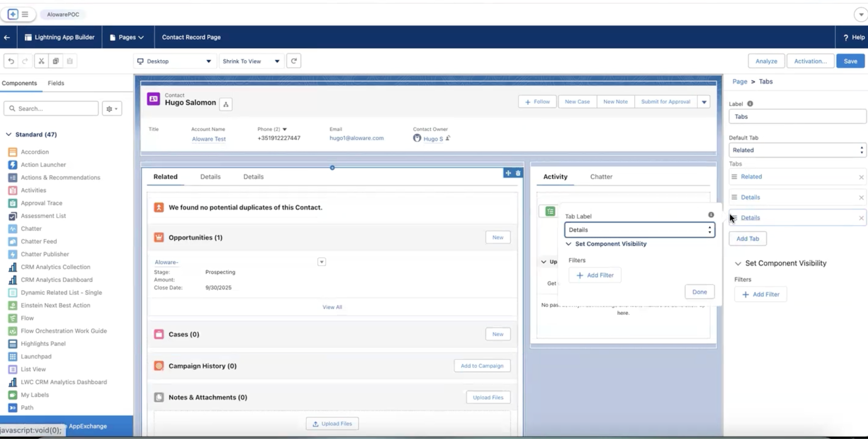
Task: Click the Help link
Action: coord(854,37)
